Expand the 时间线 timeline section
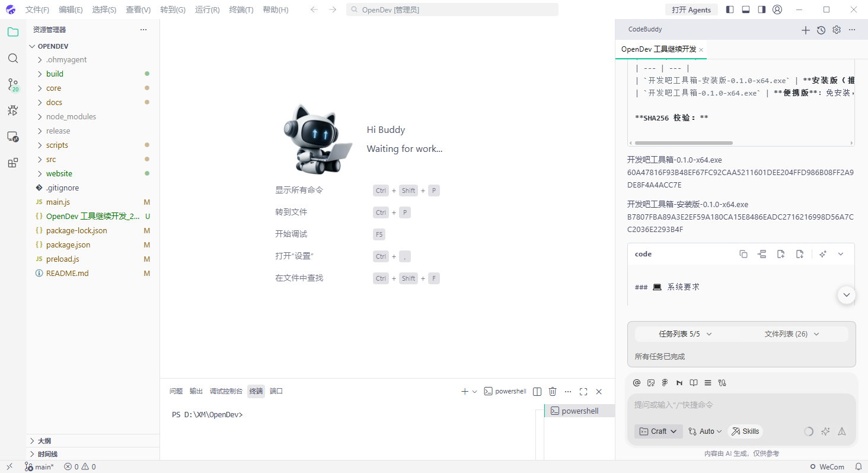The width and height of the screenshot is (868, 473). (92, 454)
